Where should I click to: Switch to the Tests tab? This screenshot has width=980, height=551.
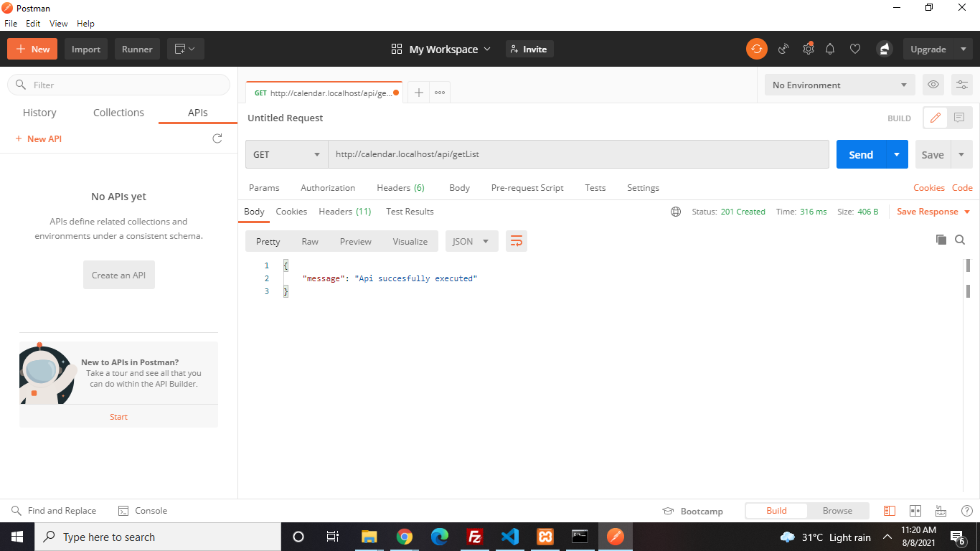[x=595, y=187]
